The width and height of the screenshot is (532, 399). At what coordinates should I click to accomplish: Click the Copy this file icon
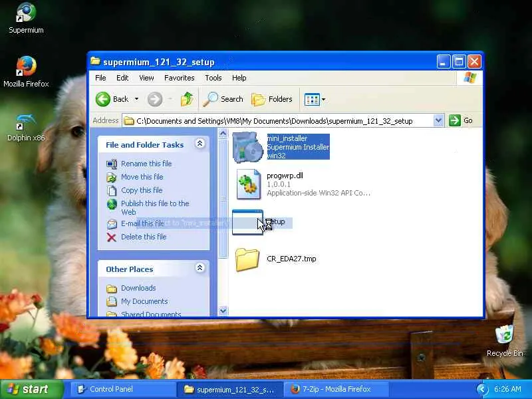pos(112,190)
